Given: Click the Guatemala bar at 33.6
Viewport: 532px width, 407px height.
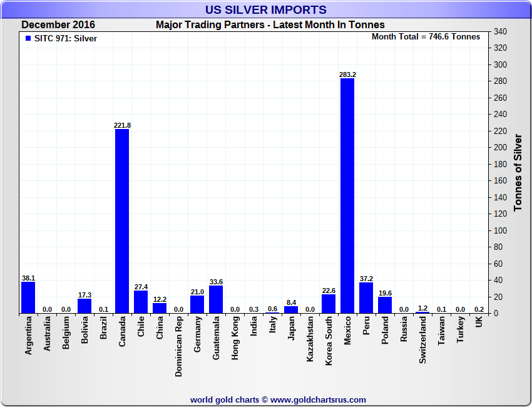Looking at the screenshot, I should click(216, 299).
